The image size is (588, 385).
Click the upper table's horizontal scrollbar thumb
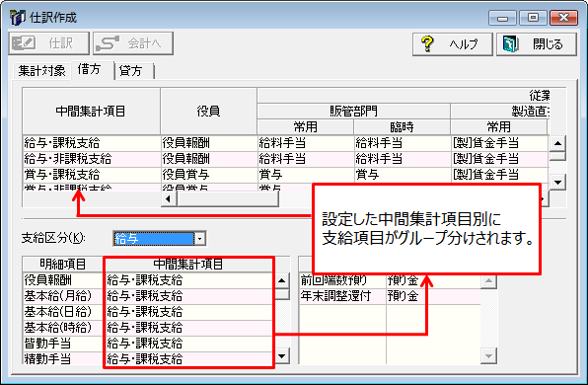pos(228,198)
